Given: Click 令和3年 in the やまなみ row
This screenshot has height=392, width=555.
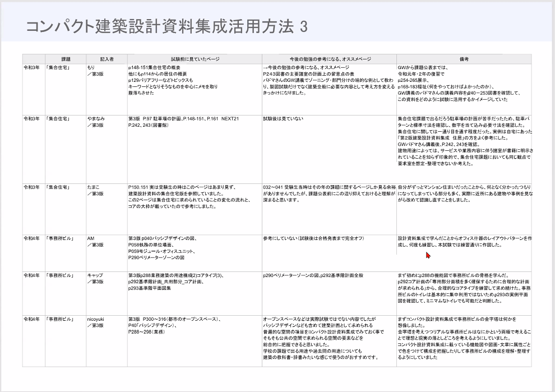Looking at the screenshot, I should (x=31, y=119).
